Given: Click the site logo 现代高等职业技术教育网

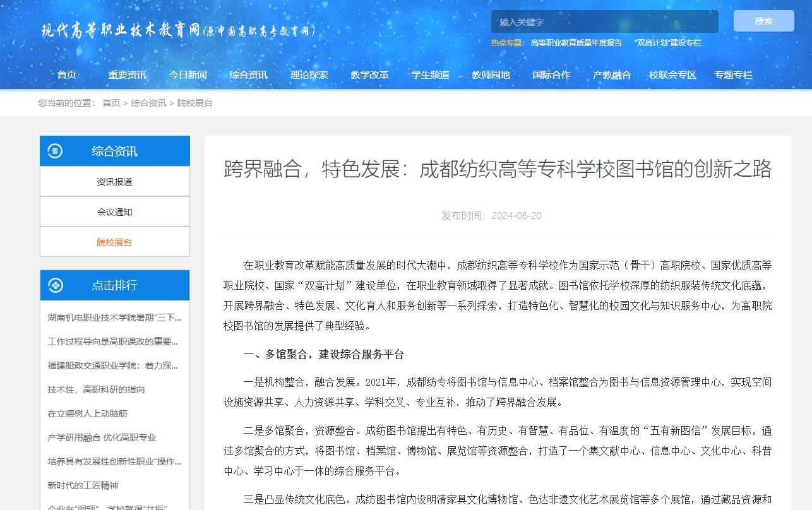Looking at the screenshot, I should point(178,30).
